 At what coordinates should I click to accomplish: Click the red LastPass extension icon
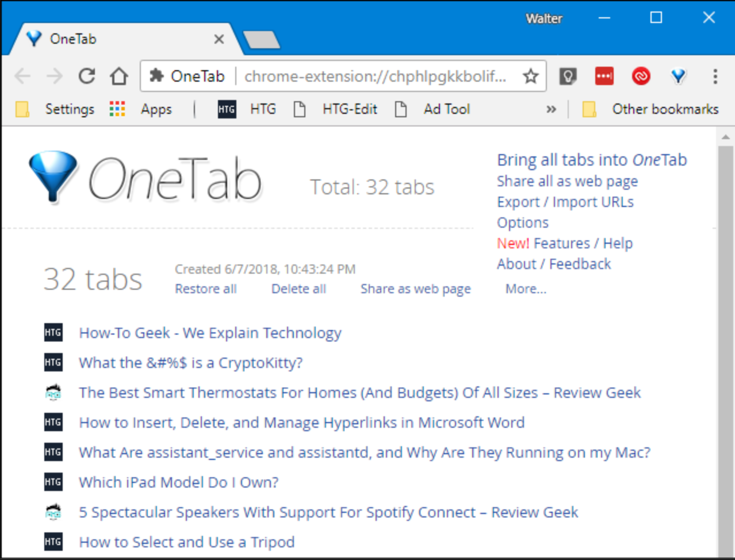[604, 76]
